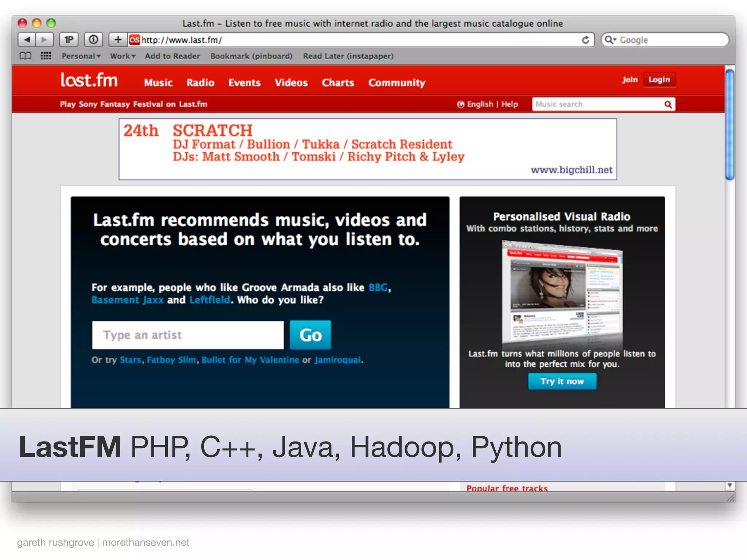This screenshot has height=560, width=747.
Task: Select the English language link
Action: [x=480, y=104]
